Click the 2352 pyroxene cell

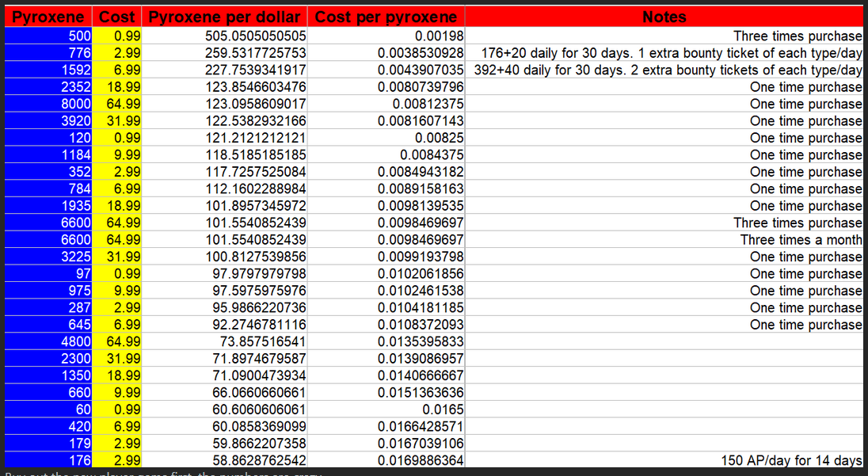tap(48, 87)
